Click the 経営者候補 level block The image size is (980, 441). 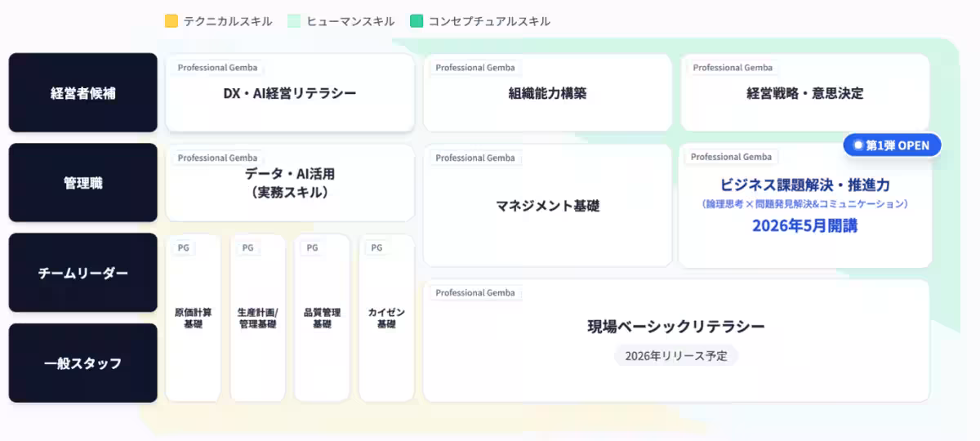83,92
